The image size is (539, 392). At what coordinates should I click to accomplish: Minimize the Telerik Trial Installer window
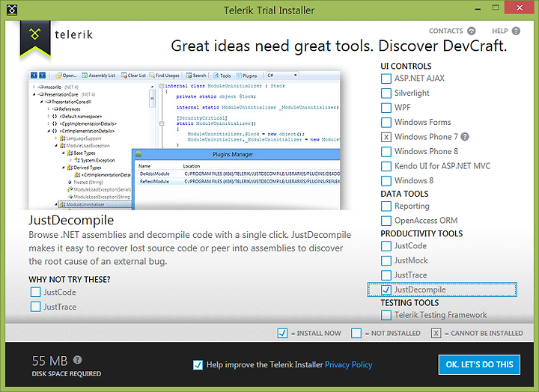(478, 8)
